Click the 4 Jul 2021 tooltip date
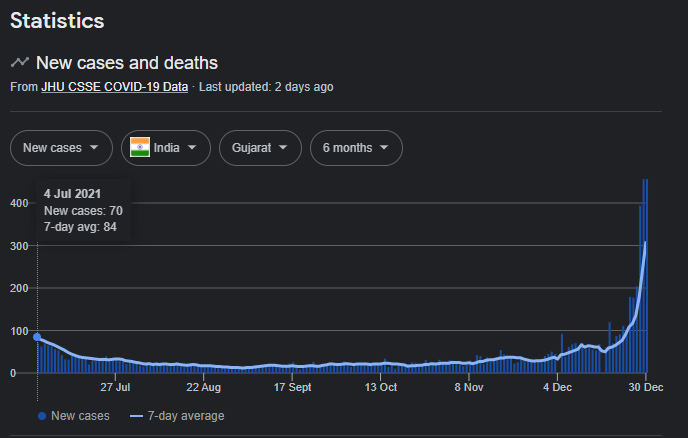Viewport: 688px width, 438px height. [x=72, y=194]
